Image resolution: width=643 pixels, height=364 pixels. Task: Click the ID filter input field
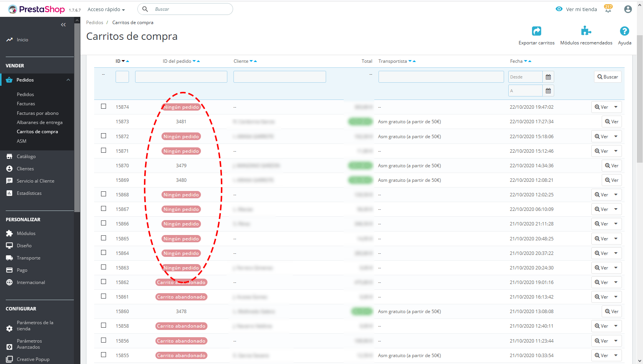click(x=122, y=77)
